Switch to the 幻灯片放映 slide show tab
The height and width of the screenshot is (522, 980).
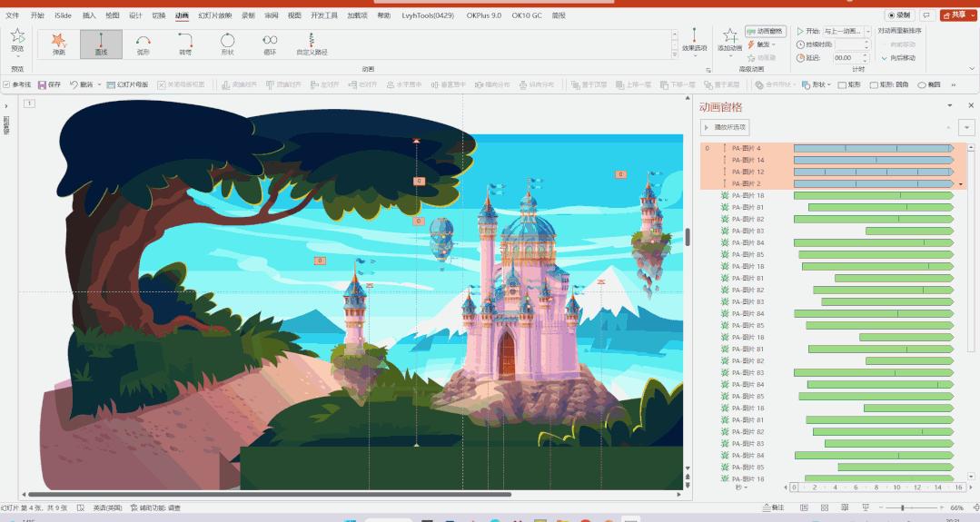(215, 15)
